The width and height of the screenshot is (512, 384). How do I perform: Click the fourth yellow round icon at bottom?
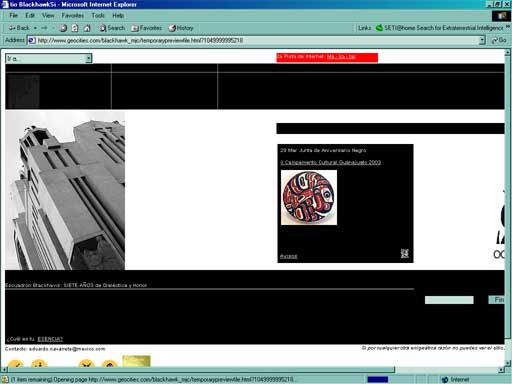pos(110,363)
